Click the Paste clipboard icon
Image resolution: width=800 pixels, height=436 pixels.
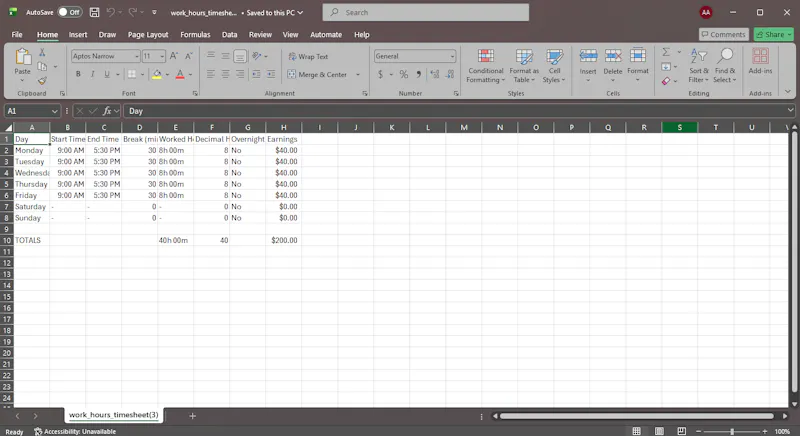[22, 57]
